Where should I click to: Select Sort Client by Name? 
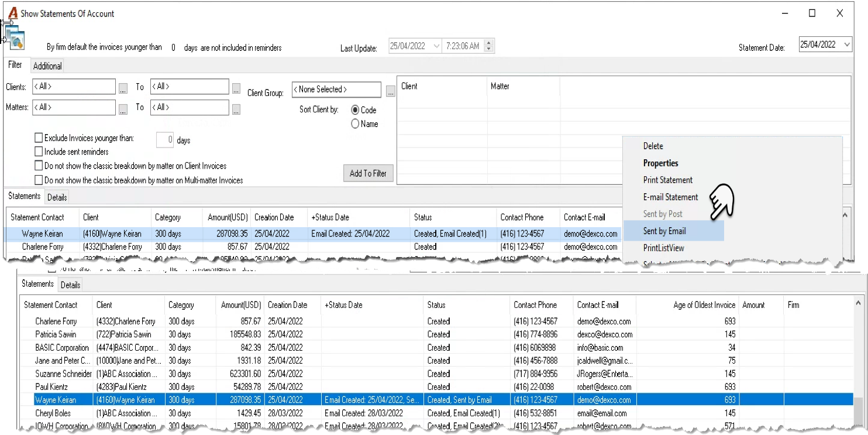click(x=355, y=124)
